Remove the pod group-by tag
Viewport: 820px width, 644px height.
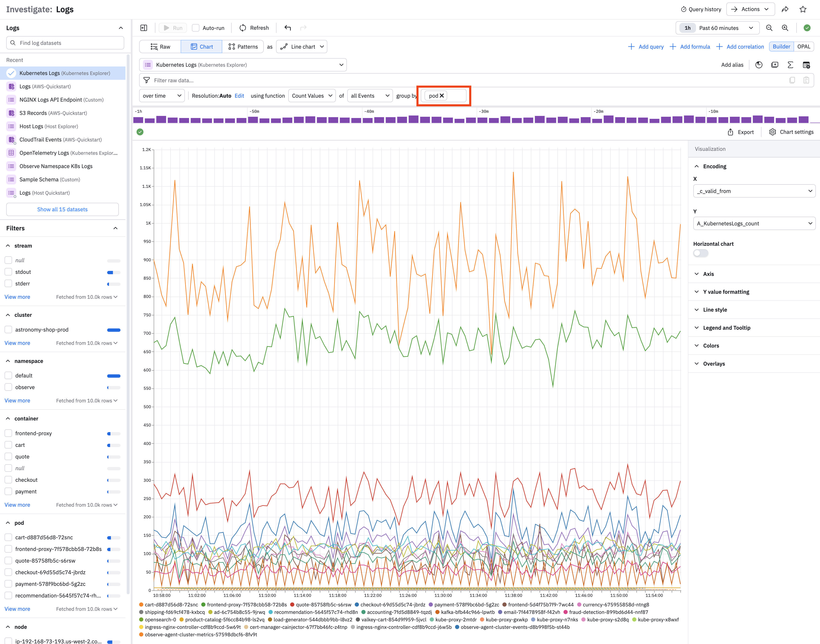442,96
